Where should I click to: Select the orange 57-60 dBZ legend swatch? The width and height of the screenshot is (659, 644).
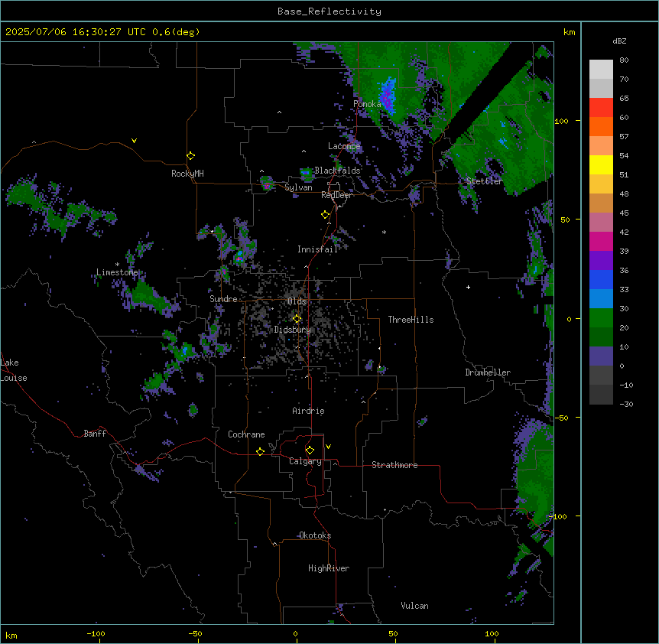coord(601,126)
